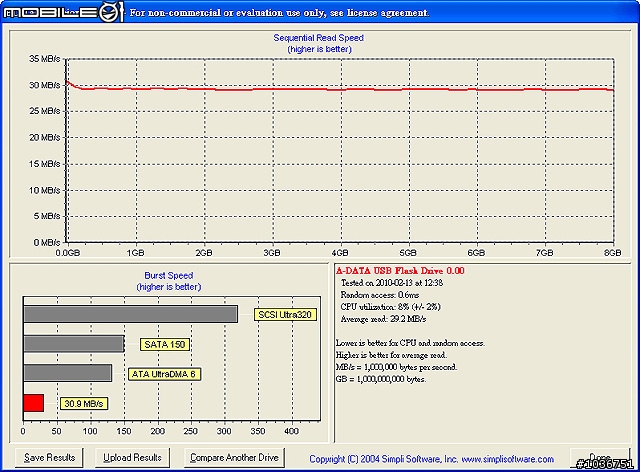
Task: Select the SCSI Ultra320 label
Action: [285, 315]
